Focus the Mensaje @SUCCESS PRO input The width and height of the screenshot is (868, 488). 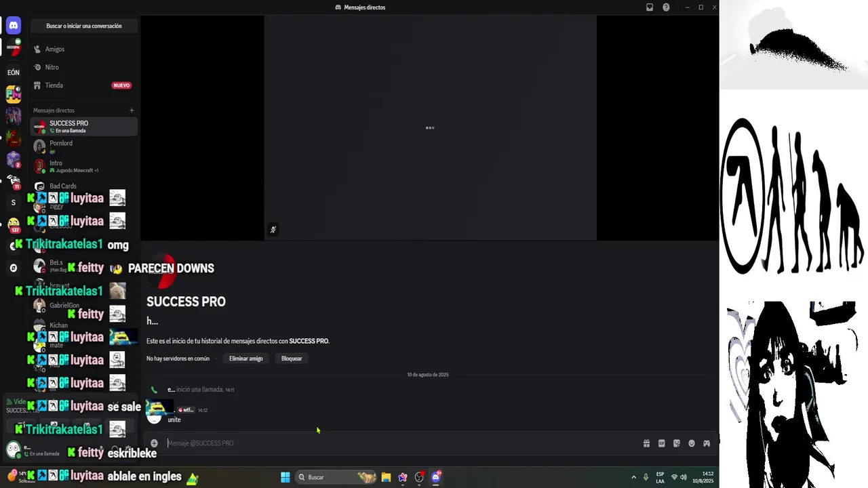click(400, 443)
